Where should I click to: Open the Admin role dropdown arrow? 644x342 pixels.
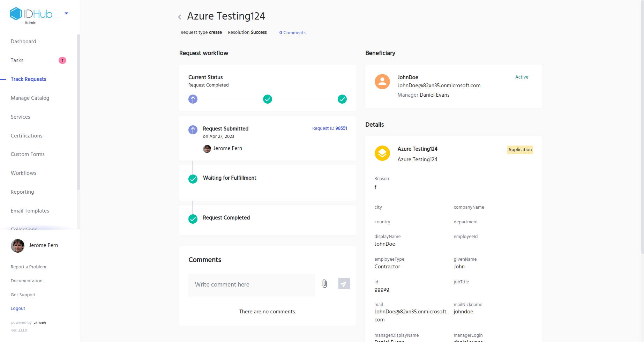[66, 14]
